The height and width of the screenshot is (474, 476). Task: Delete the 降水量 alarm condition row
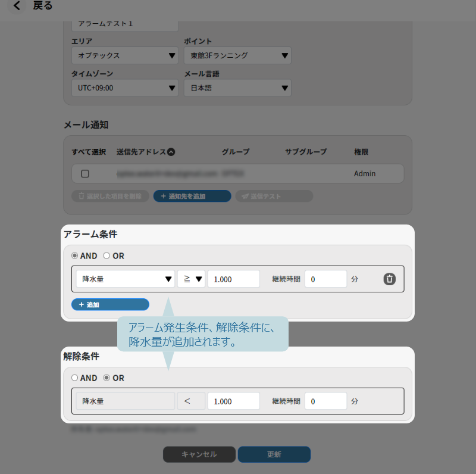coord(390,279)
